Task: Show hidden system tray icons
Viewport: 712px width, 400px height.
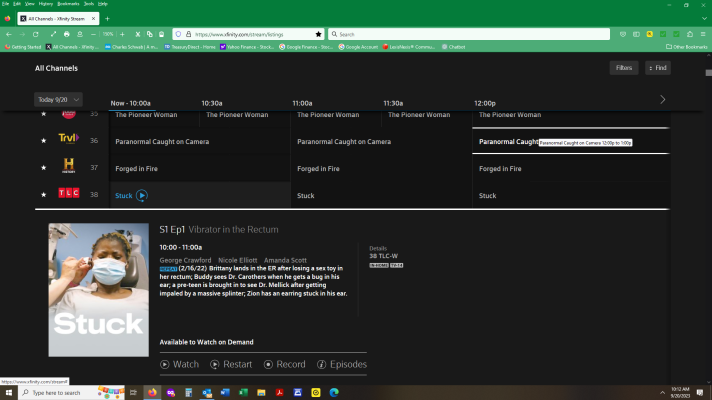Action: [x=662, y=392]
